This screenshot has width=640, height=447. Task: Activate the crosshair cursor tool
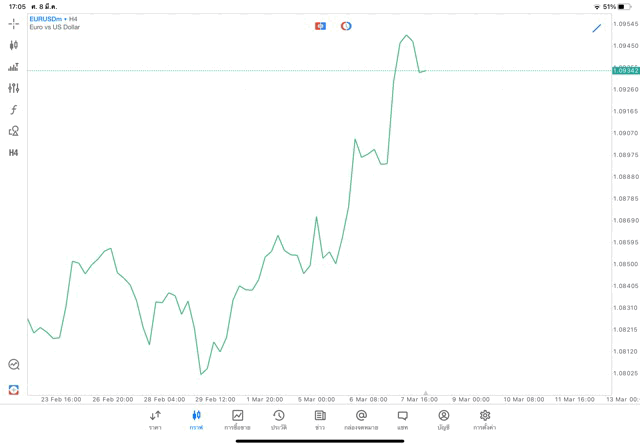click(x=13, y=23)
